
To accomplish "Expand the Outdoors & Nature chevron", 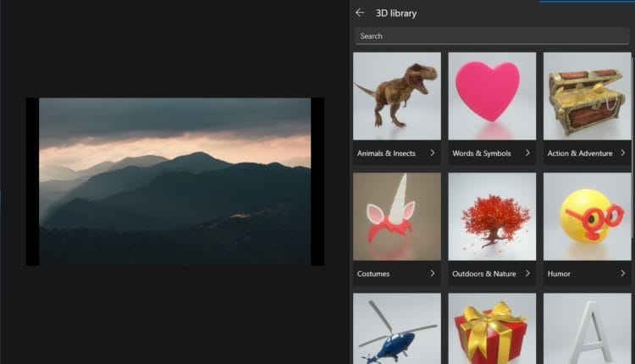I will pos(527,273).
